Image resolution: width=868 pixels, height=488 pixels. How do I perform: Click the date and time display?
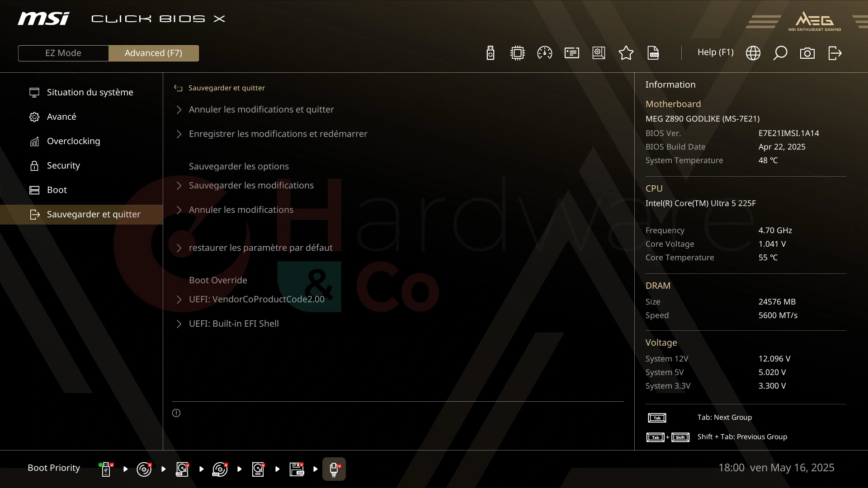[x=776, y=468]
